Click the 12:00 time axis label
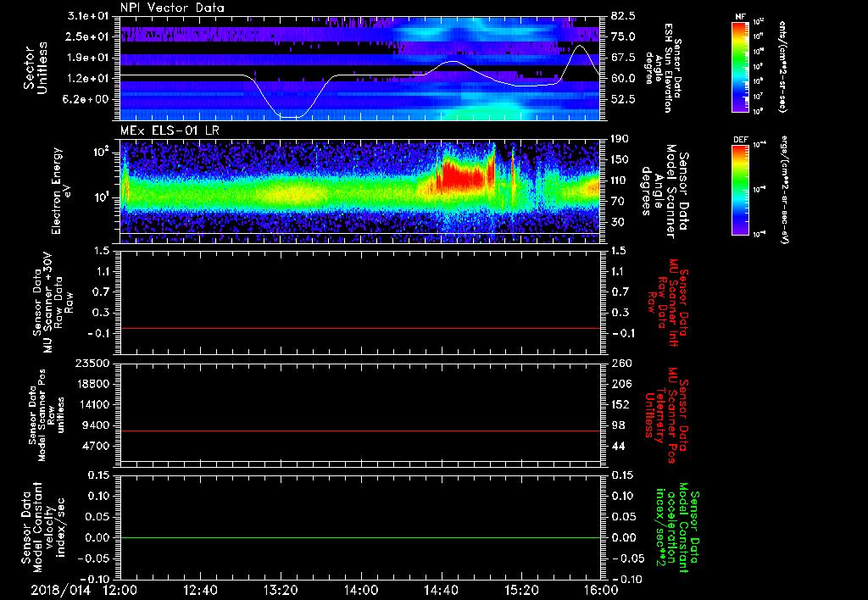The image size is (868, 600). [x=120, y=590]
